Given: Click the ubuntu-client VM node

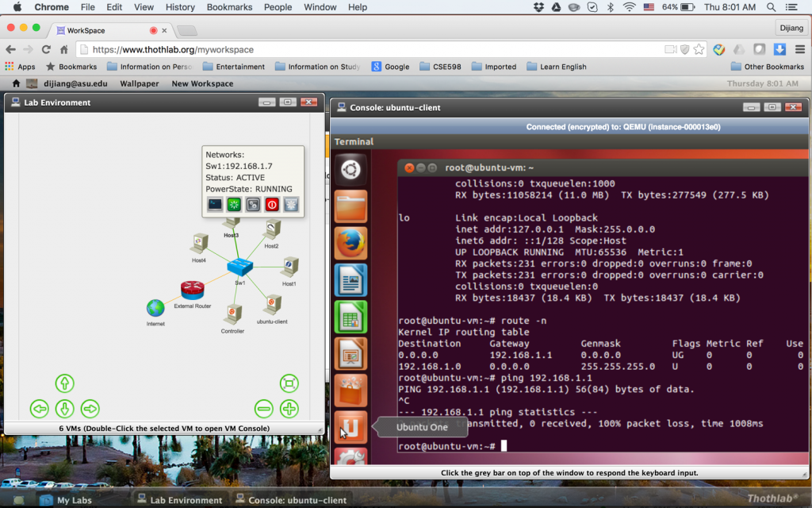Looking at the screenshot, I should click(x=272, y=304).
